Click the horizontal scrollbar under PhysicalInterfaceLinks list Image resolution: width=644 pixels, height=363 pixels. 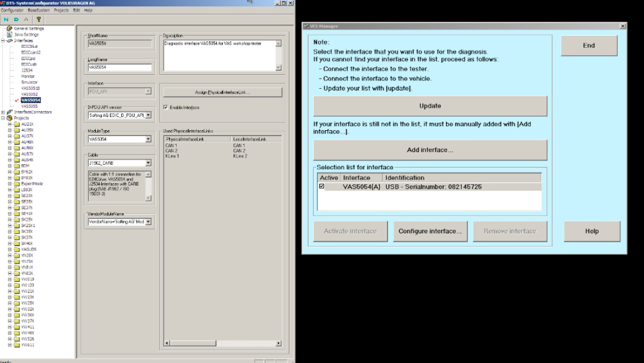(220, 343)
